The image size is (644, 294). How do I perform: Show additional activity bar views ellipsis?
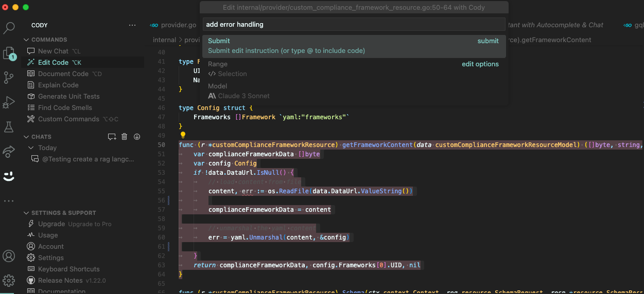pos(9,201)
